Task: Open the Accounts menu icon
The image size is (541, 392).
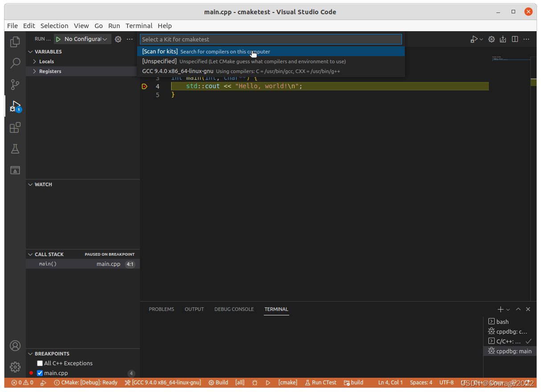Action: coord(15,346)
